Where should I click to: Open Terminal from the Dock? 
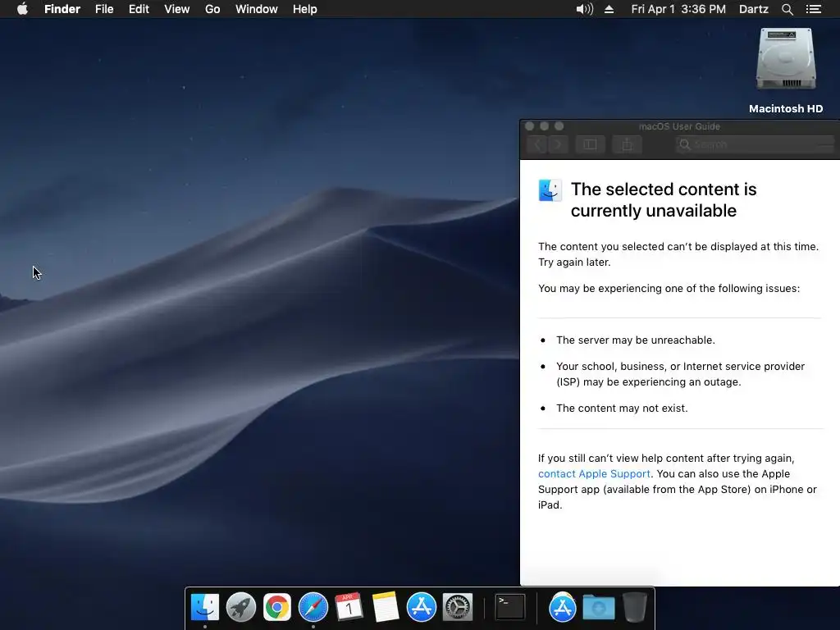[x=509, y=607]
